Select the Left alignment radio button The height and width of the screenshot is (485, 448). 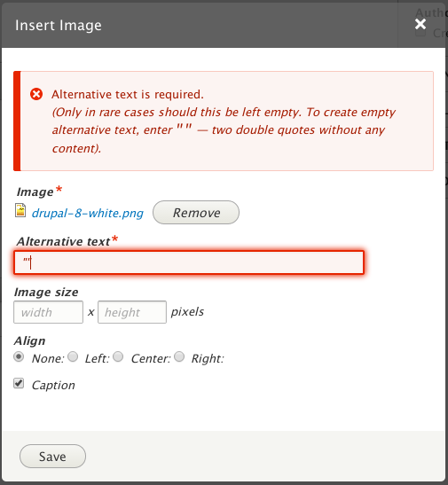(x=73, y=356)
